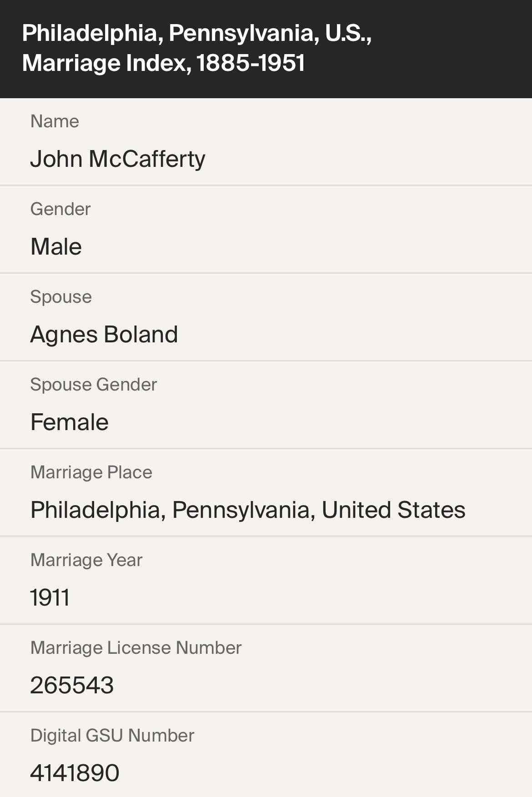This screenshot has height=797, width=532.
Task: Click the word McCafferty in the name
Action: point(147,159)
